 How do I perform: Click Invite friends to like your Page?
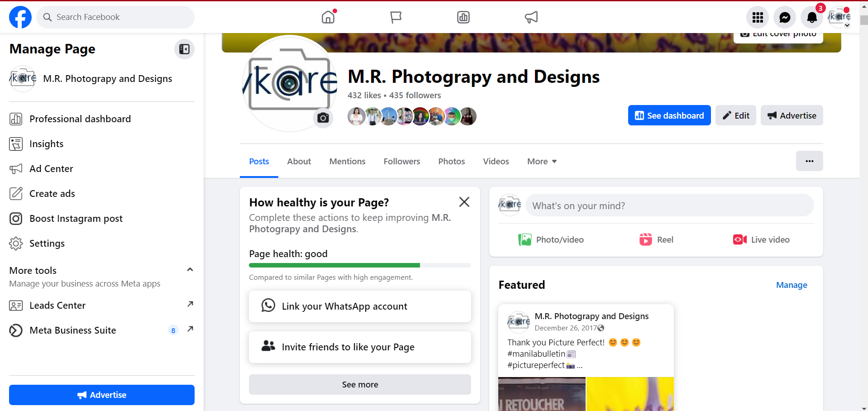pyautogui.click(x=360, y=347)
